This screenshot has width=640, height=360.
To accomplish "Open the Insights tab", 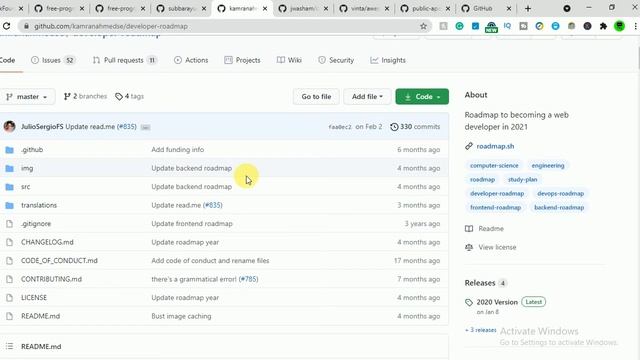I will (x=388, y=60).
